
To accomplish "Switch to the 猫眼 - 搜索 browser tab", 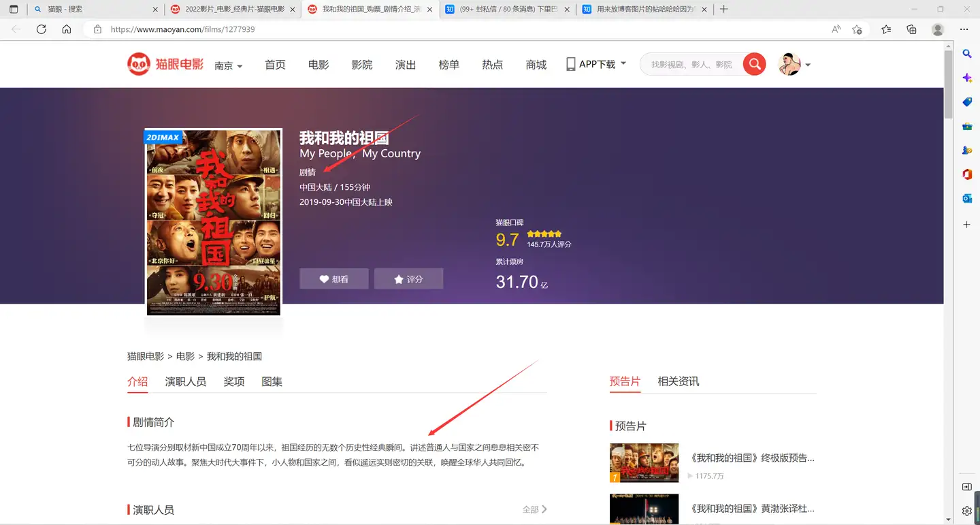I will [95, 10].
